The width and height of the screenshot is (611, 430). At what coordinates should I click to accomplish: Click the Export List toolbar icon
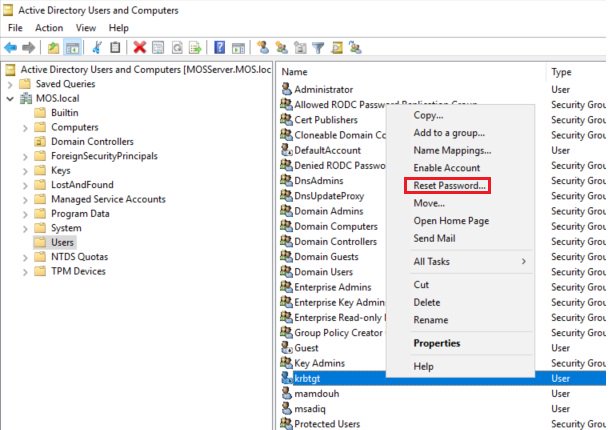(x=195, y=48)
